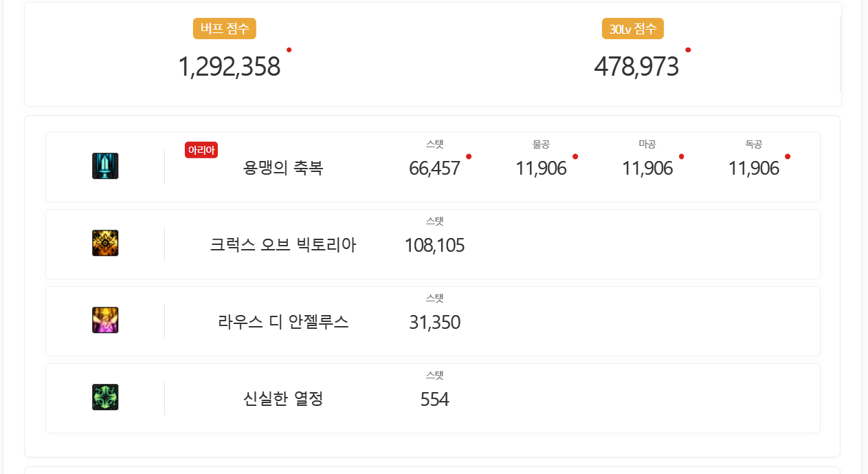Click the 신실한 열정 skill icon

click(105, 398)
